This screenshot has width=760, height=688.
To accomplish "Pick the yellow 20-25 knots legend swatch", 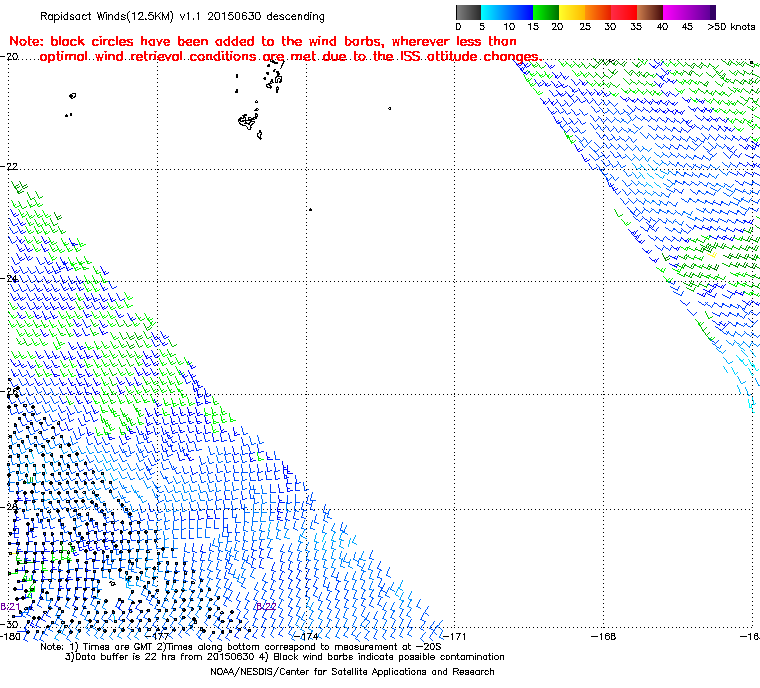I will pyautogui.click(x=572, y=12).
